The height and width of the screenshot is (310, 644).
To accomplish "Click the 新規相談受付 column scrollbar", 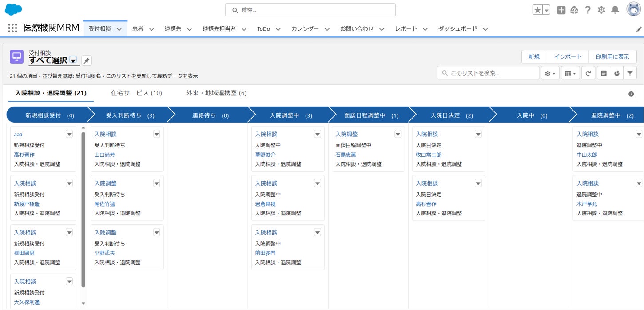I will [83, 209].
